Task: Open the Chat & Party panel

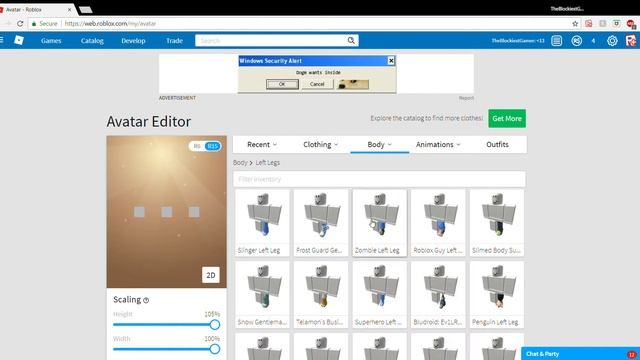Action: coord(580,353)
